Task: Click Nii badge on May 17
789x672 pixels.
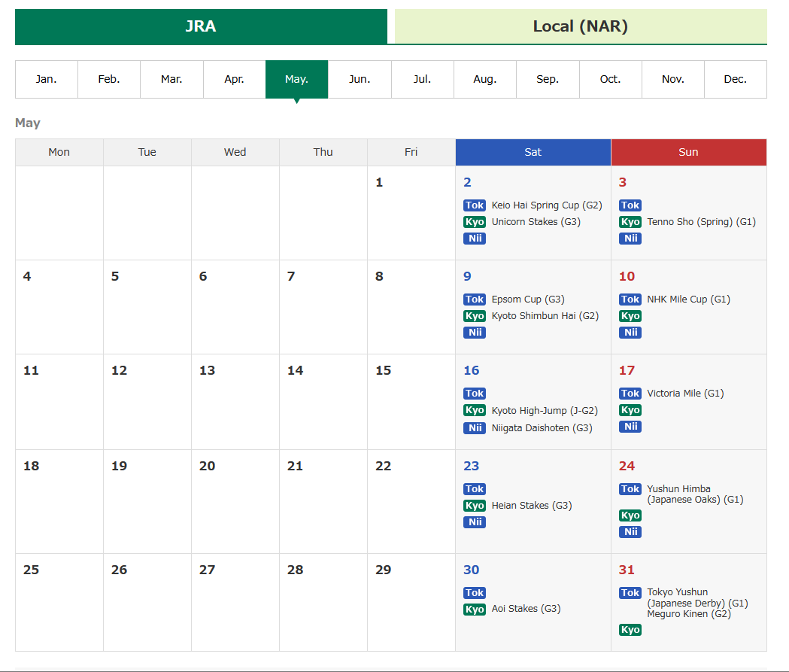Action: tap(630, 427)
